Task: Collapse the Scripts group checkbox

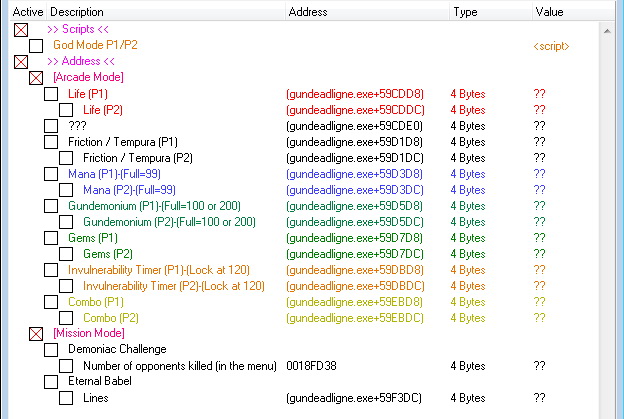Action: point(21,30)
